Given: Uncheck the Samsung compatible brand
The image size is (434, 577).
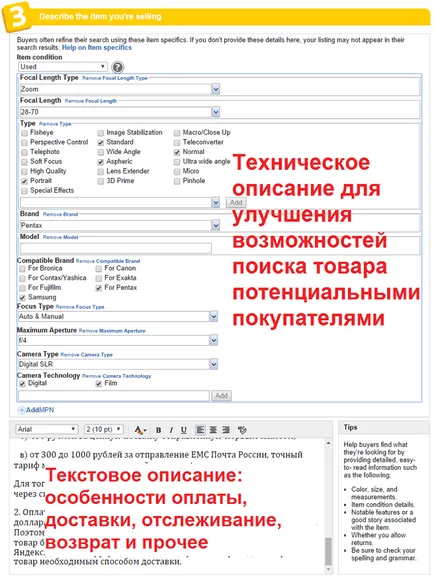Looking at the screenshot, I should pyautogui.click(x=22, y=298).
